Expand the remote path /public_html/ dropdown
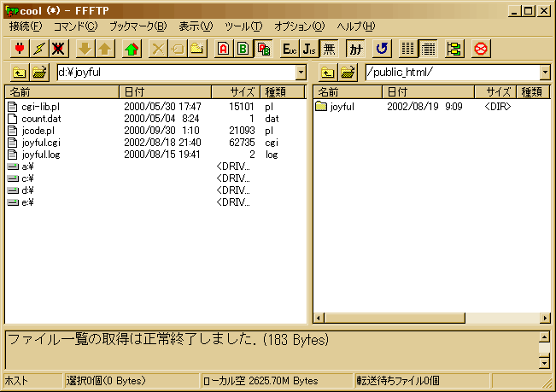 pos(544,73)
